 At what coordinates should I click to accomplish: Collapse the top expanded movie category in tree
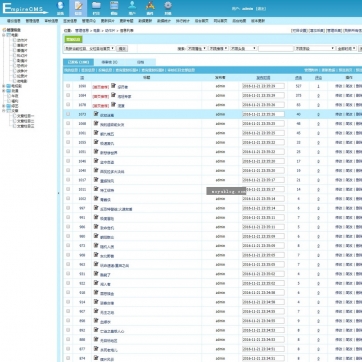[x=4, y=35]
